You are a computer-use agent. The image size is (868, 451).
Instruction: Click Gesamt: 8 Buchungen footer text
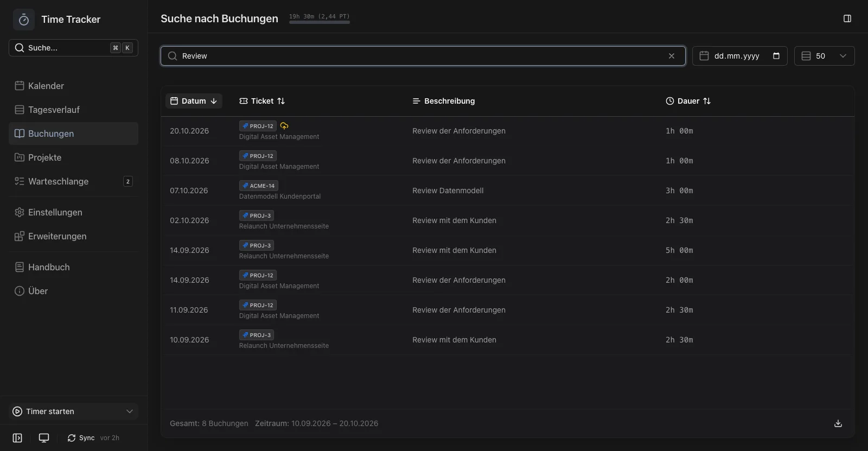(209, 423)
